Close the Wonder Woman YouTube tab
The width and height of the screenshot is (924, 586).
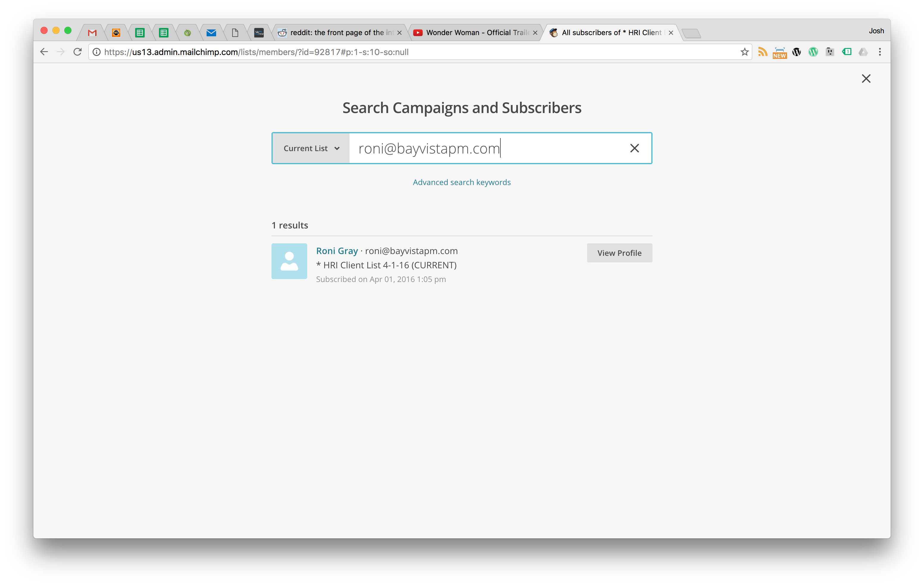pyautogui.click(x=535, y=33)
